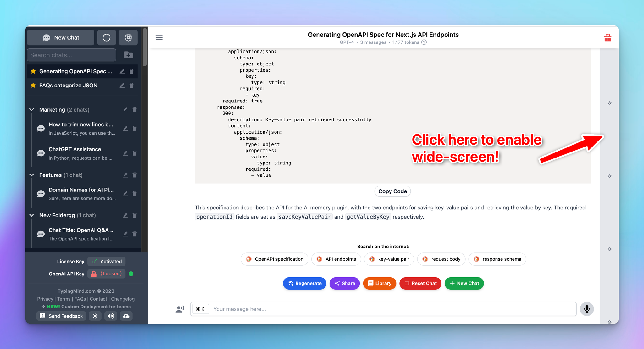
Task: Click the Library icon button
Action: coord(380,283)
